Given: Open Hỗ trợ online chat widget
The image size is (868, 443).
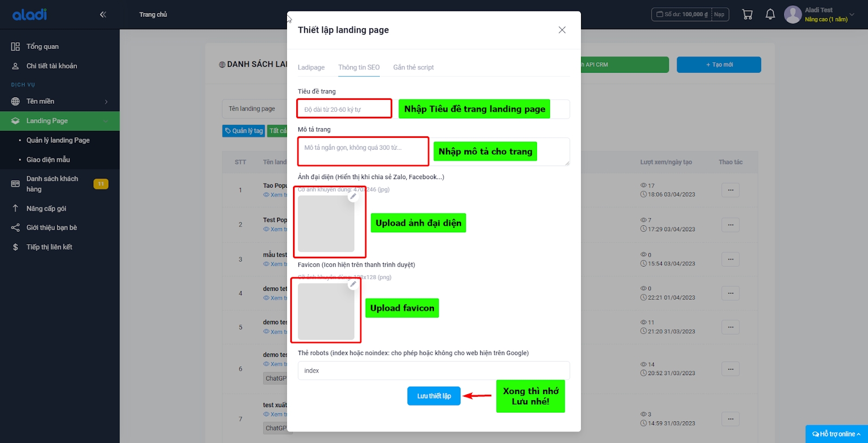Looking at the screenshot, I should pos(836,434).
